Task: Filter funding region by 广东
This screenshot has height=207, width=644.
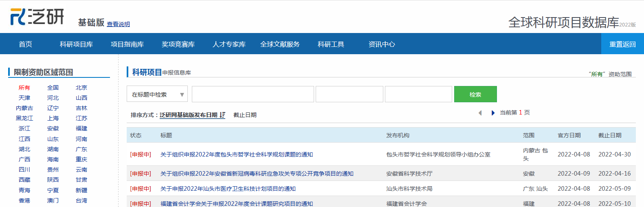Action: point(81,149)
